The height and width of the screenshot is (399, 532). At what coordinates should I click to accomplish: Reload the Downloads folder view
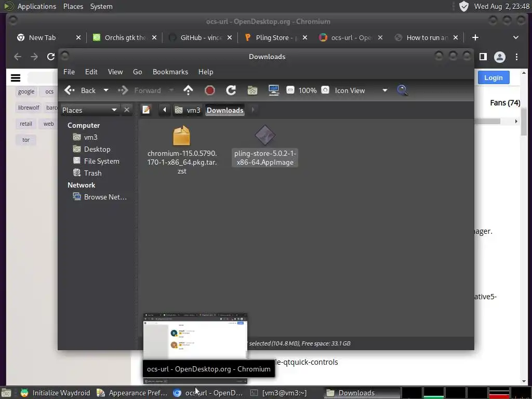coord(231,90)
